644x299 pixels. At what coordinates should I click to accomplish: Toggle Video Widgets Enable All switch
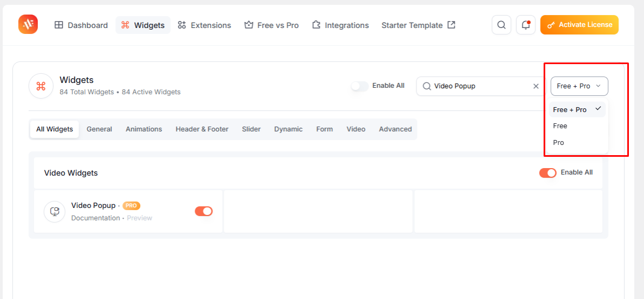pos(548,173)
